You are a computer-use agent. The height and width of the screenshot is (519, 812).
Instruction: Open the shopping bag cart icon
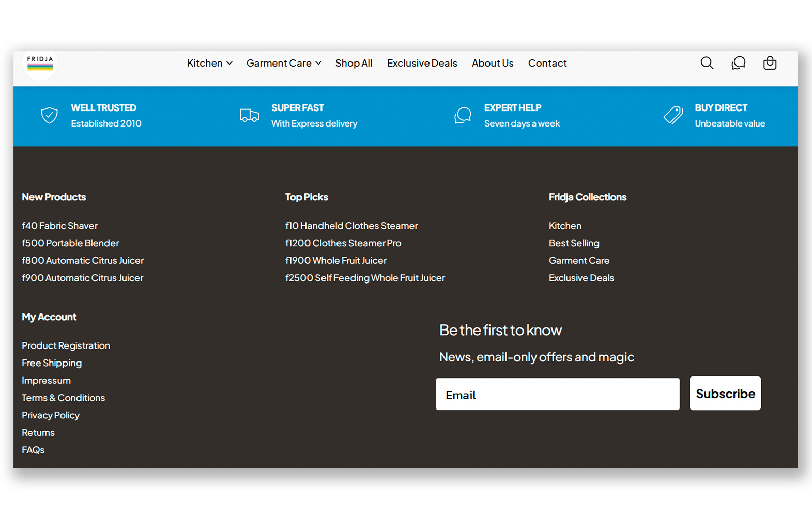[770, 63]
